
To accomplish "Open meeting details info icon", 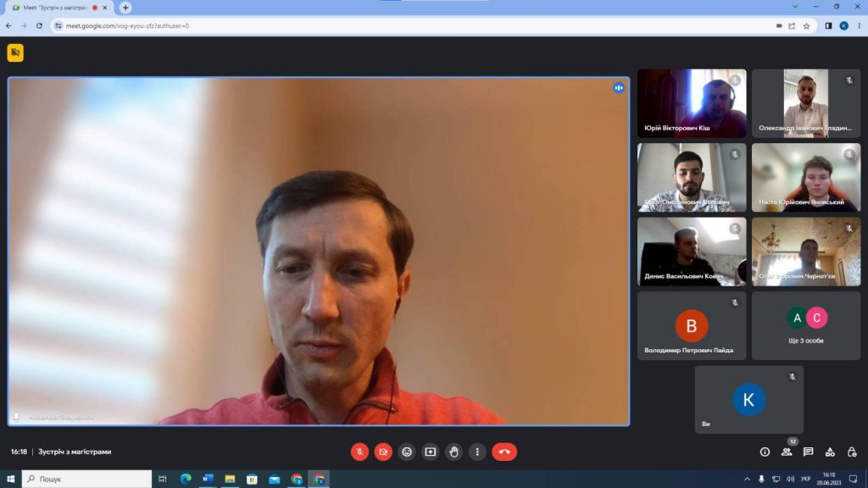I will [765, 452].
